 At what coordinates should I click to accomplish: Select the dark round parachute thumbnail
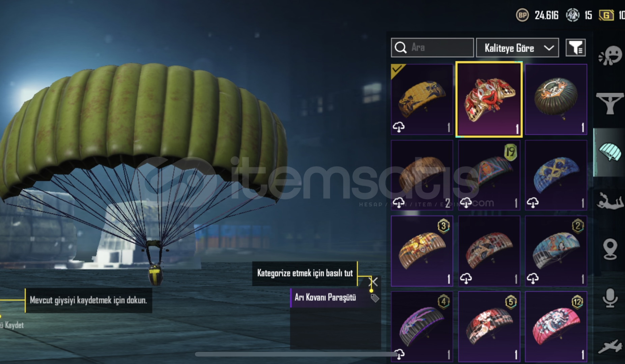pos(556,99)
